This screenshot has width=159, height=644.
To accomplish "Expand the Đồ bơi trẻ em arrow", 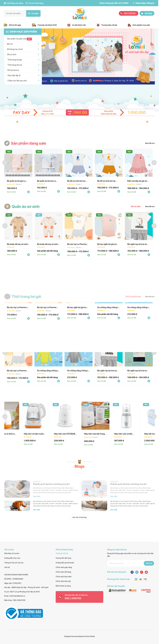I will coord(39,70).
